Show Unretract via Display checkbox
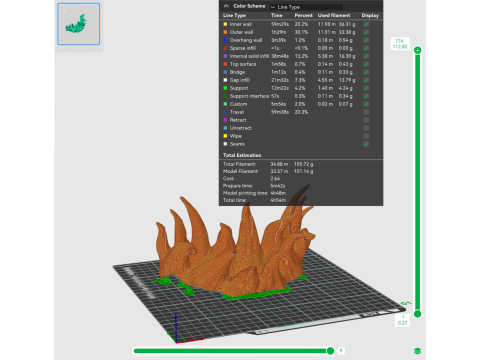This screenshot has height=360, width=480. click(366, 128)
